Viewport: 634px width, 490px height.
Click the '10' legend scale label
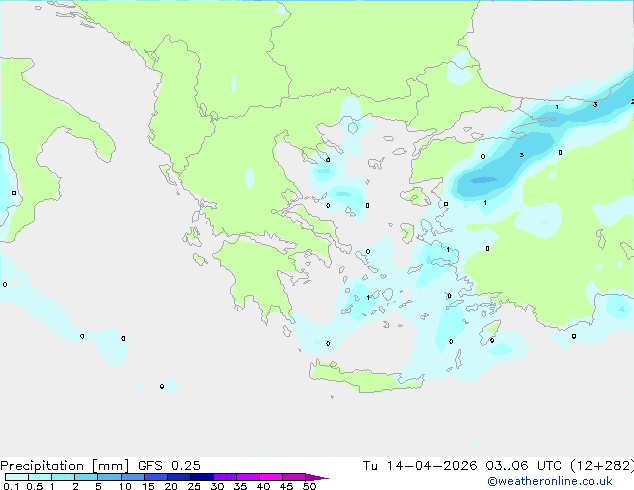click(125, 486)
